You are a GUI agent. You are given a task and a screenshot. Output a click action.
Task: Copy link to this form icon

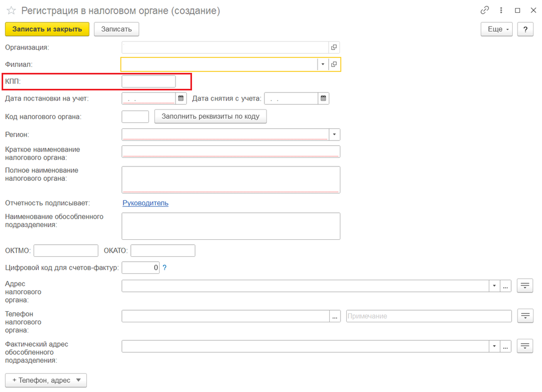click(485, 10)
